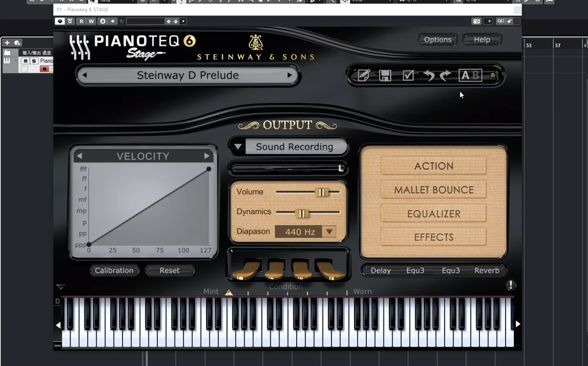The height and width of the screenshot is (366, 588).
Task: Enable Read automation (R) button
Action: tap(81, 21)
